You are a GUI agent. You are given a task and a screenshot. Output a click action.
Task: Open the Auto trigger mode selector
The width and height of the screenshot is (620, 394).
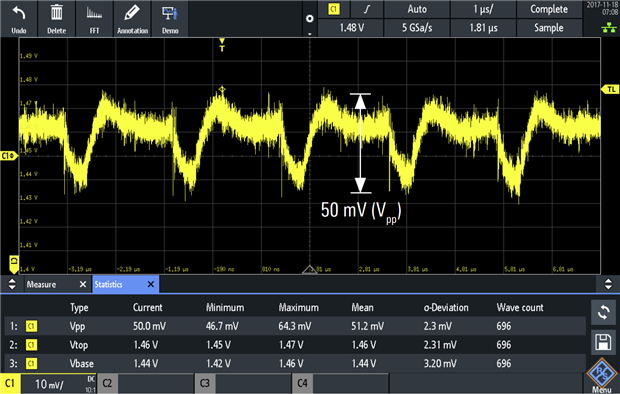coord(417,9)
